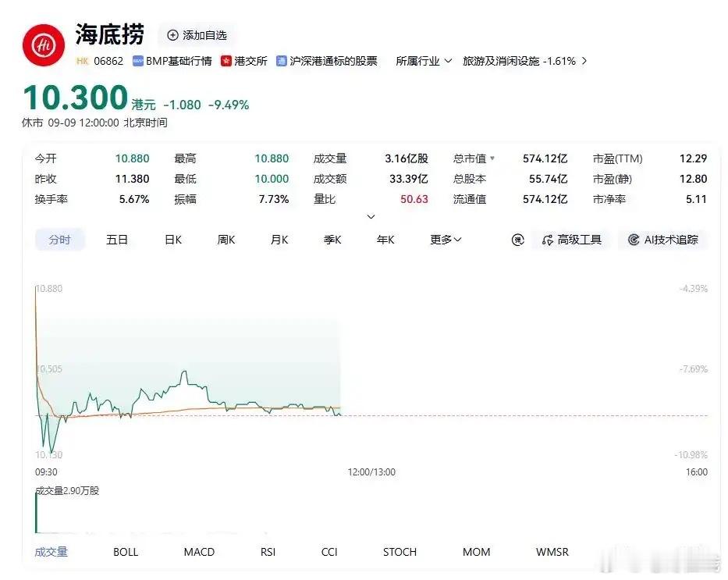Image resolution: width=728 pixels, height=580 pixels.
Task: Click the BMP基础行情 badge icon
Action: 138,61
